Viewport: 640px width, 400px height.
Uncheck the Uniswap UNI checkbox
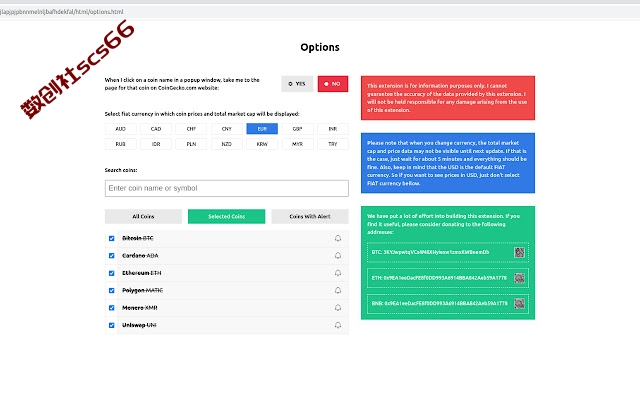pyautogui.click(x=111, y=325)
